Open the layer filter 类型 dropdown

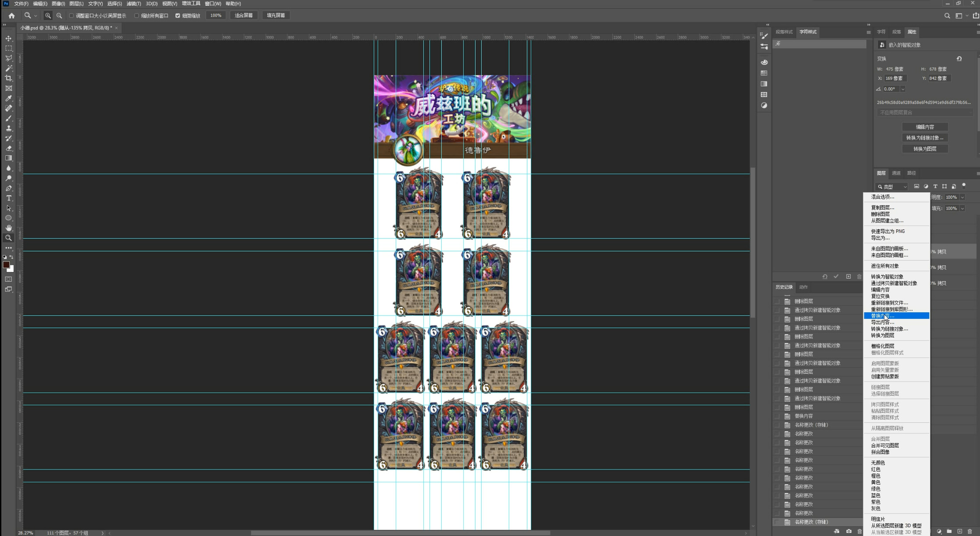(893, 186)
